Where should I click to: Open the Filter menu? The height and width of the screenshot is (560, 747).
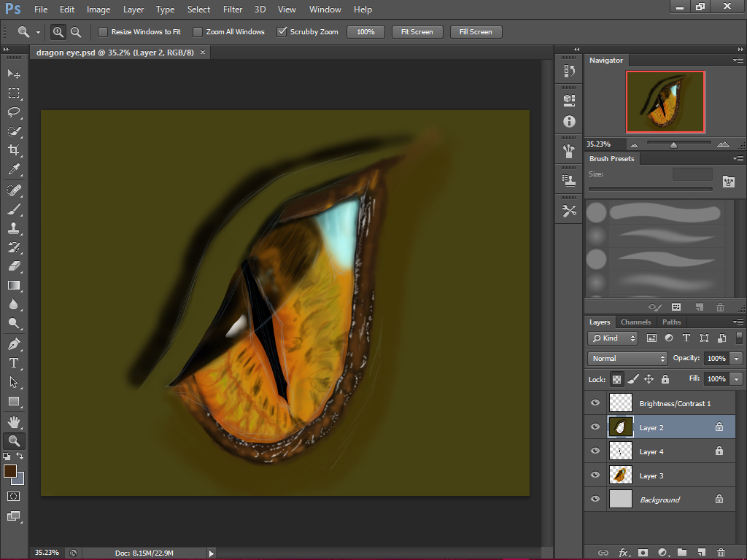click(232, 9)
